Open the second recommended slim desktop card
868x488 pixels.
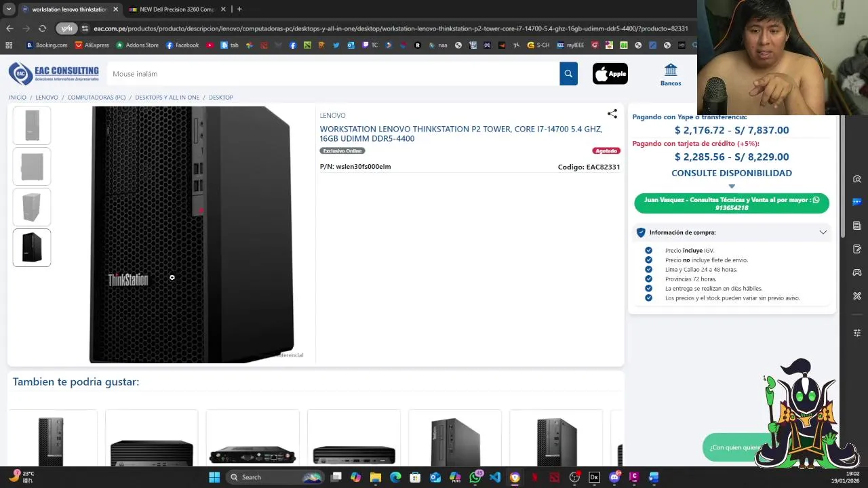pyautogui.click(x=152, y=439)
